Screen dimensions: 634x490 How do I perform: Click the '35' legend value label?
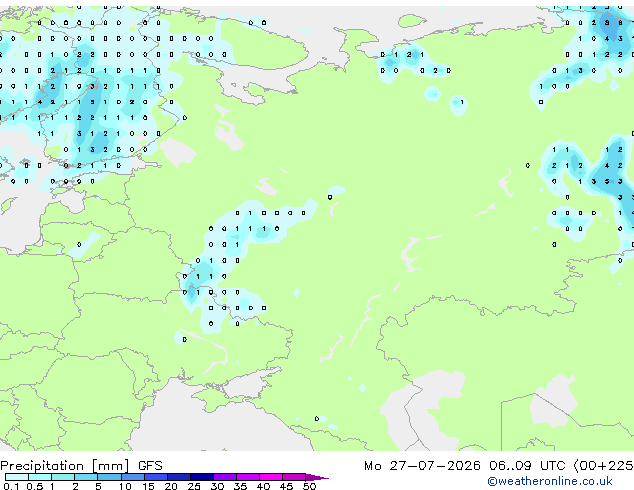click(240, 486)
